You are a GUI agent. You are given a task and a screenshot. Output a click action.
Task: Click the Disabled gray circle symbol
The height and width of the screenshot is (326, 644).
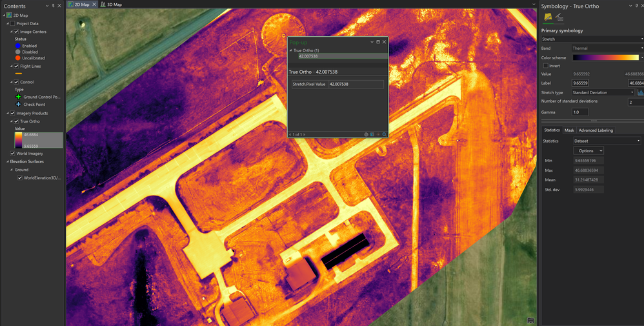(x=17, y=52)
